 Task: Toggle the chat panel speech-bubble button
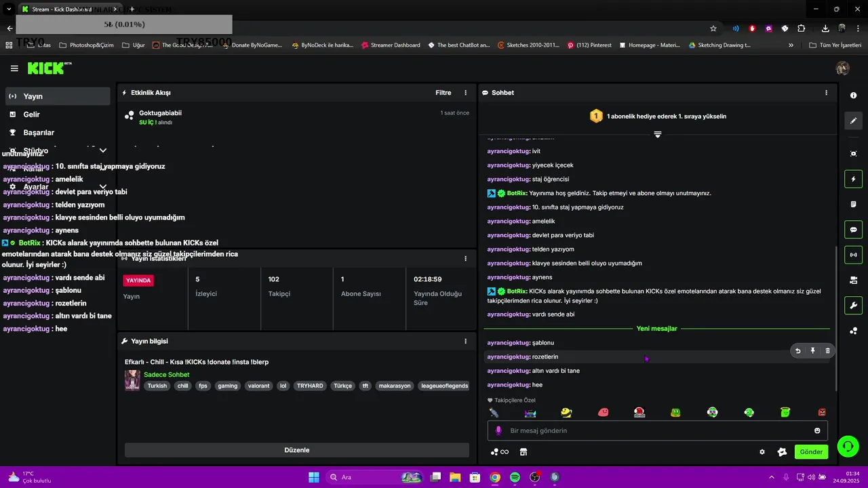tap(853, 230)
